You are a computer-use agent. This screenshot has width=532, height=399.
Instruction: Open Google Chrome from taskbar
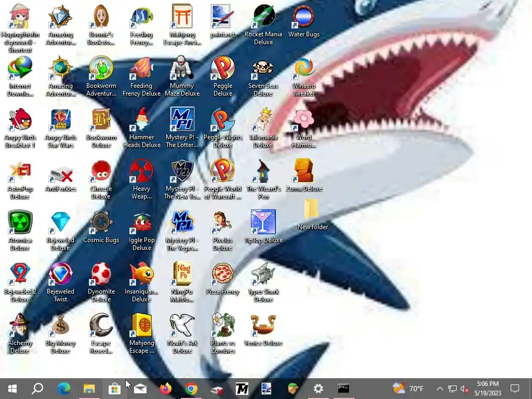click(191, 389)
